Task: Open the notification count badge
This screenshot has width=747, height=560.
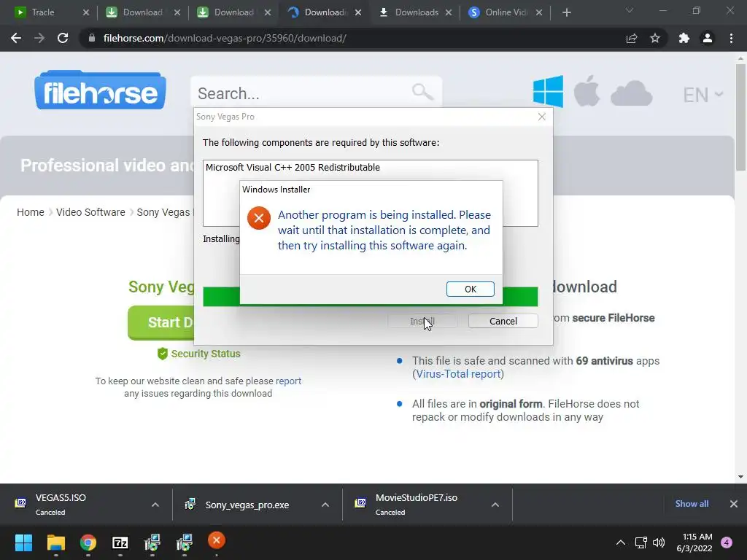Action: [727, 542]
